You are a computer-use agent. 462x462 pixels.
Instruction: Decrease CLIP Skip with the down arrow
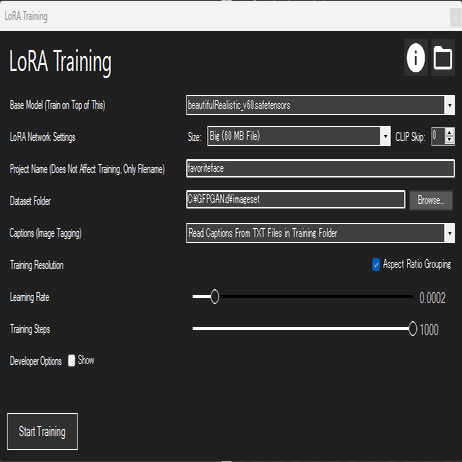(450, 140)
